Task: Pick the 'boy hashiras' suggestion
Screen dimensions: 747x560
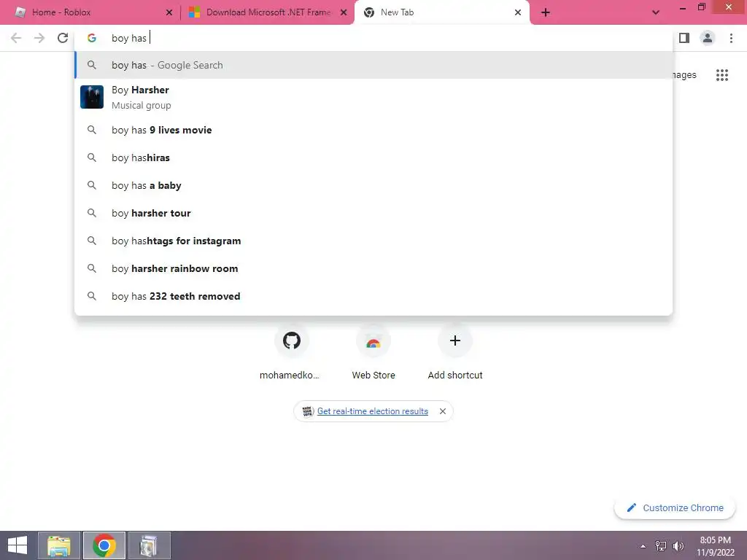Action: point(373,157)
